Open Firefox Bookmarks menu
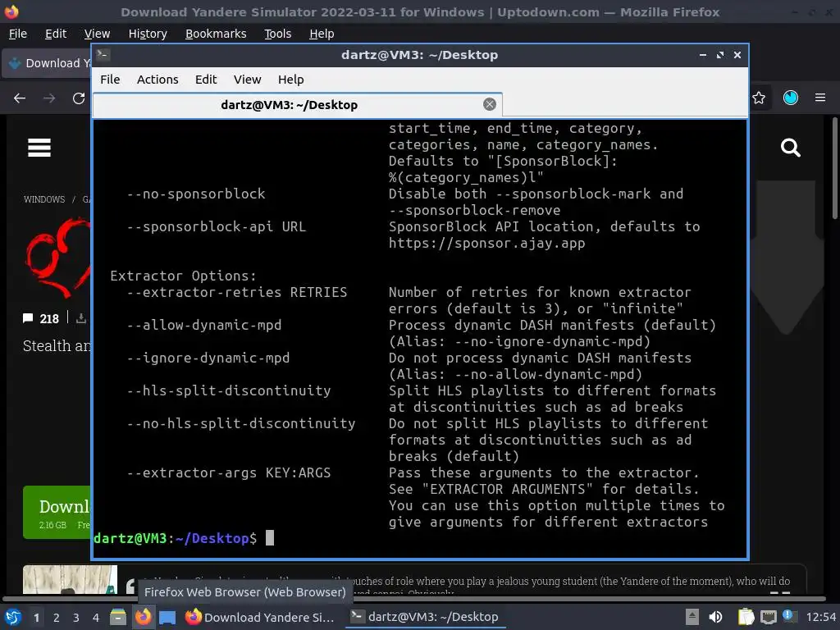The width and height of the screenshot is (840, 630). [x=216, y=34]
